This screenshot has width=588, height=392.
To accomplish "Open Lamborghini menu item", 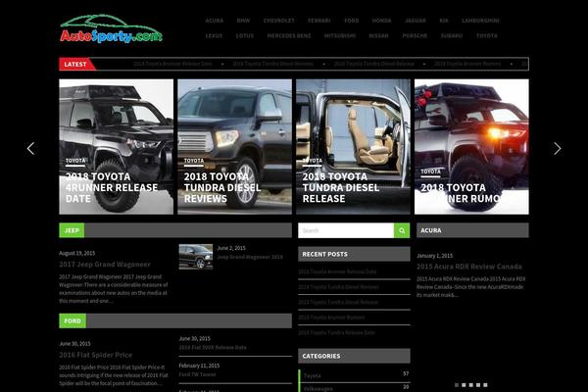I will pos(480,21).
